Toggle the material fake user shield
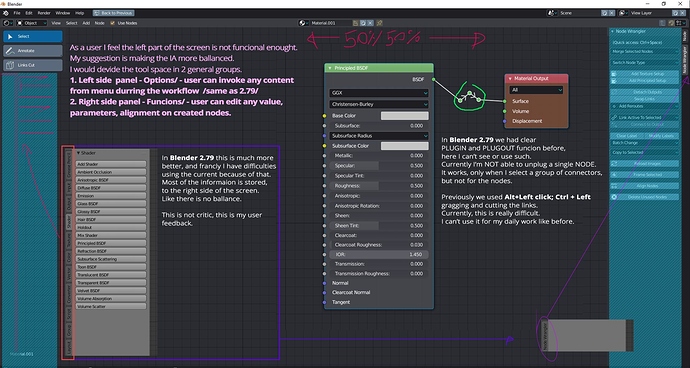This screenshot has width=690, height=368. coord(356,23)
